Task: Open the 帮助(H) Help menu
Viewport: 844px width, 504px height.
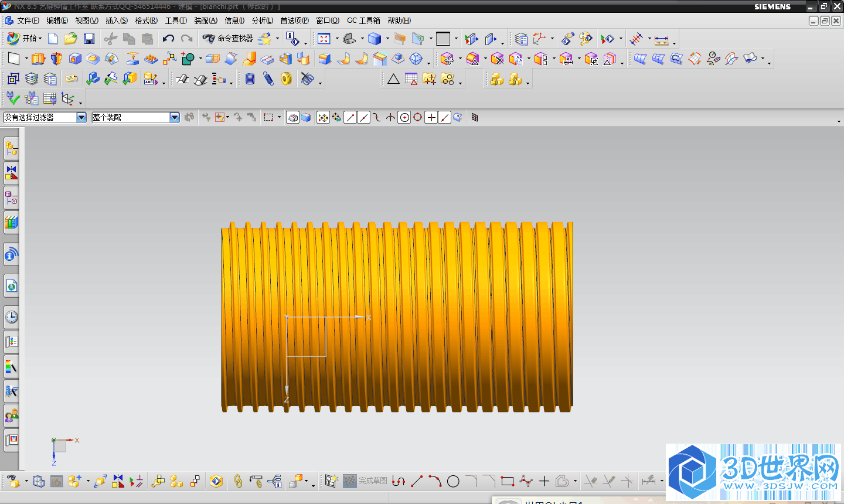Action: pyautogui.click(x=399, y=21)
